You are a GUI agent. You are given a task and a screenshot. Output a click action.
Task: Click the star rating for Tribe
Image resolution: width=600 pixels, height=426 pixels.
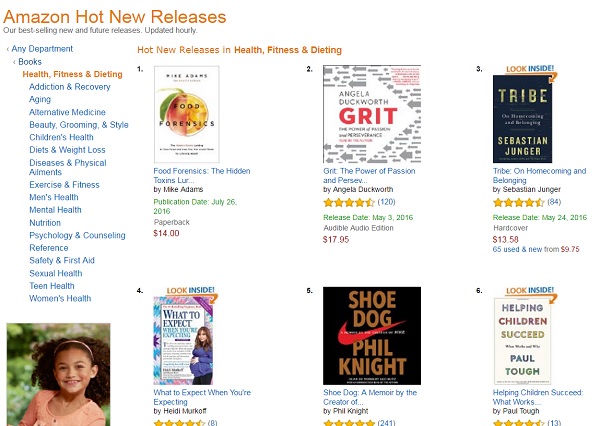click(x=518, y=202)
